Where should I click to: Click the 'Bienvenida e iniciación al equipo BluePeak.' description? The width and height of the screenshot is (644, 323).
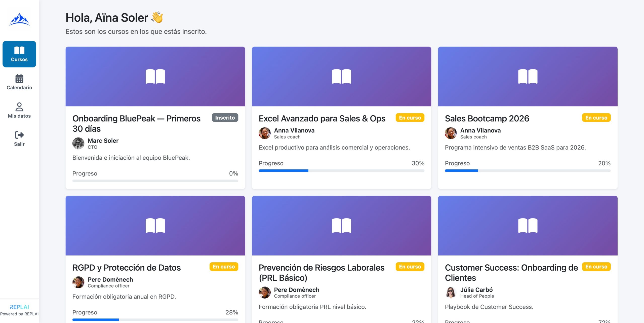coord(131,158)
